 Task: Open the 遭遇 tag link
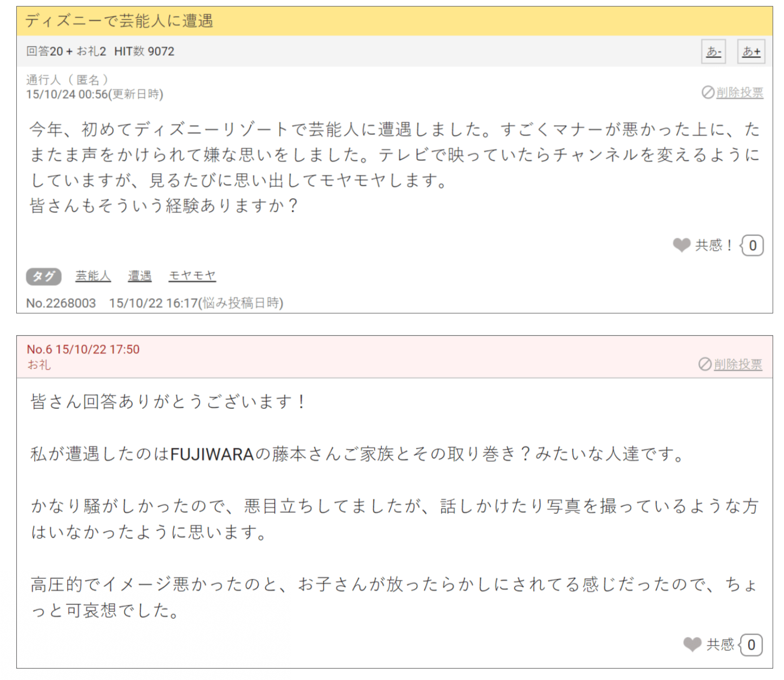point(139,276)
